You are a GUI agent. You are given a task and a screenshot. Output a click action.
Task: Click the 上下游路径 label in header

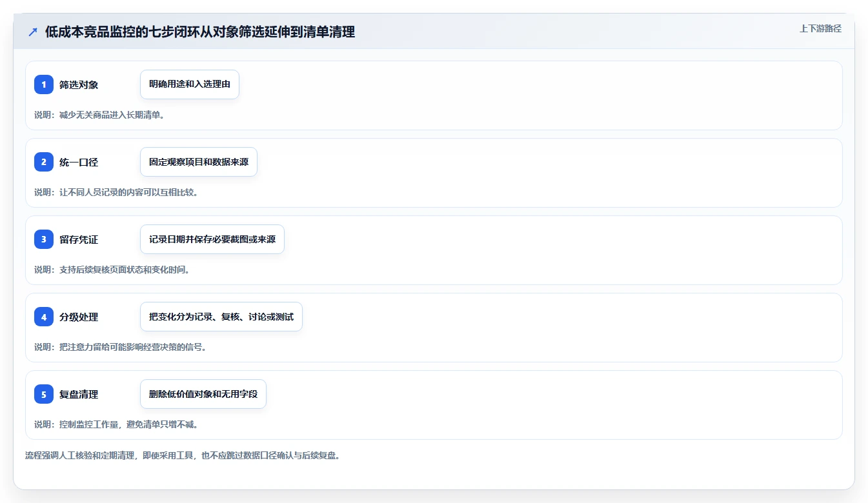pyautogui.click(x=820, y=28)
